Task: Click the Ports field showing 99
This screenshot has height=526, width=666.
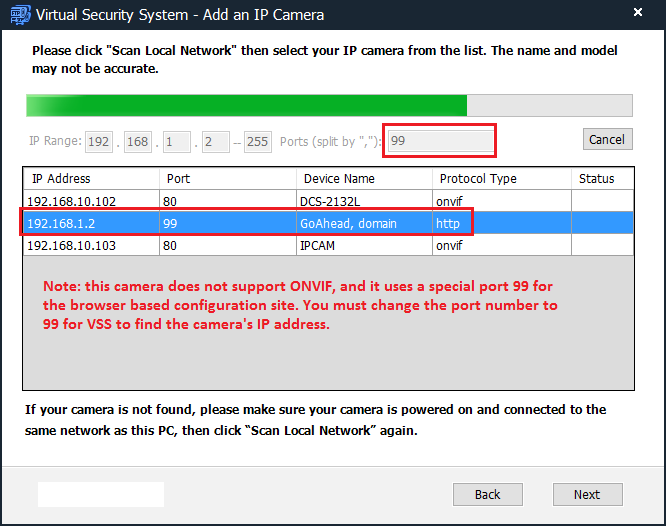Action: pyautogui.click(x=440, y=141)
